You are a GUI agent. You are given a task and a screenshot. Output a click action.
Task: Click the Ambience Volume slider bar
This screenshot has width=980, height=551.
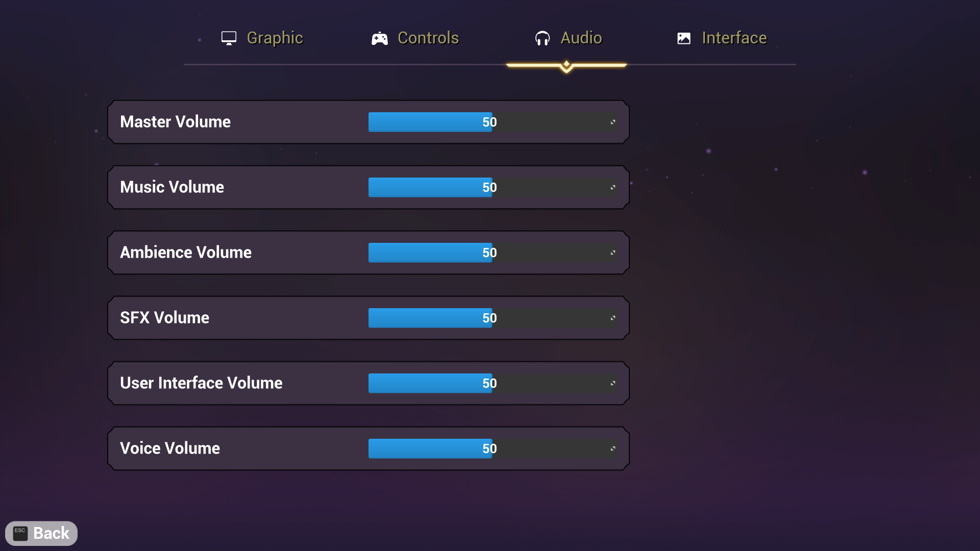tap(493, 253)
